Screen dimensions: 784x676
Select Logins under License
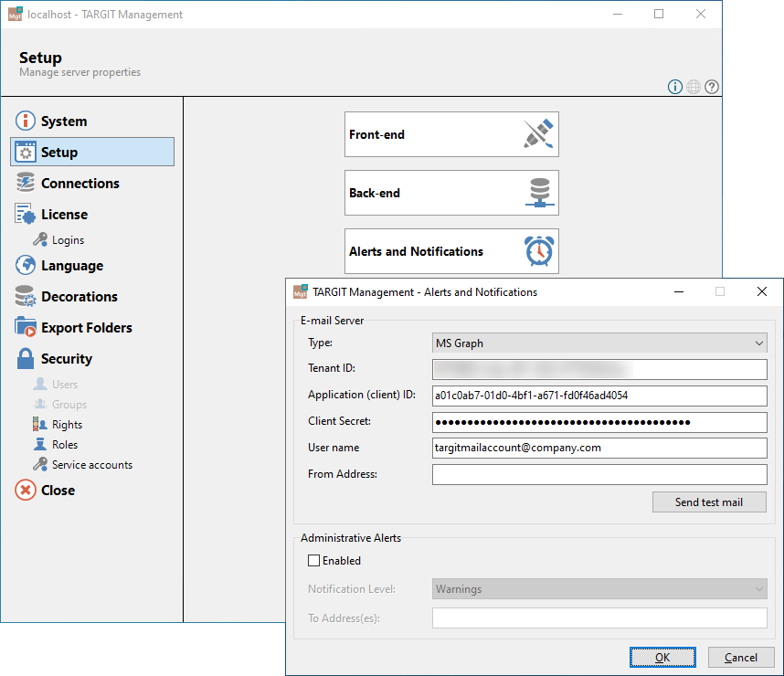[x=68, y=240]
